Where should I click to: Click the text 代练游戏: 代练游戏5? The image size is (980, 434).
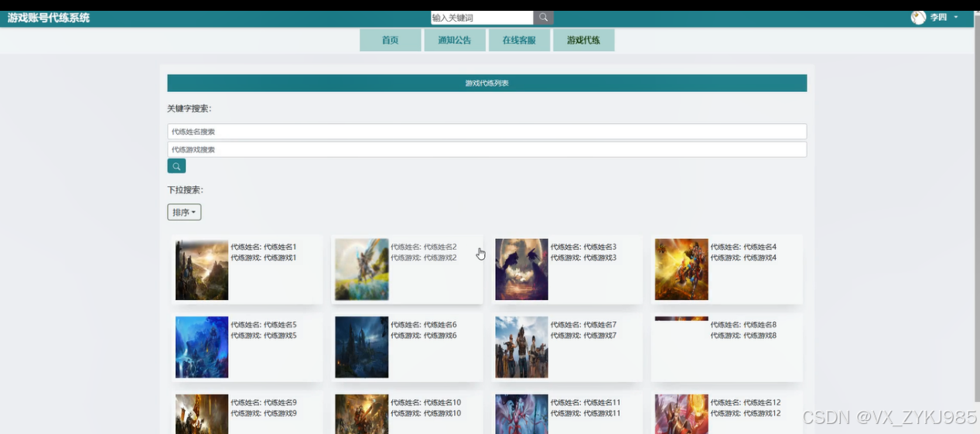click(x=264, y=336)
